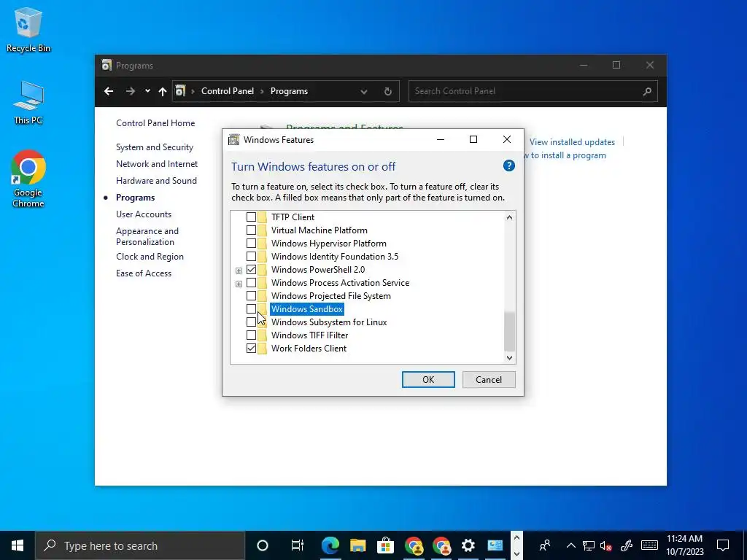
Task: Open Microsoft Store from the taskbar
Action: coord(385,545)
